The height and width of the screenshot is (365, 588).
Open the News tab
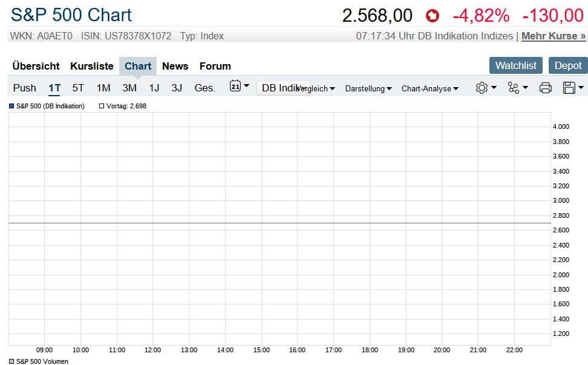[x=175, y=66]
